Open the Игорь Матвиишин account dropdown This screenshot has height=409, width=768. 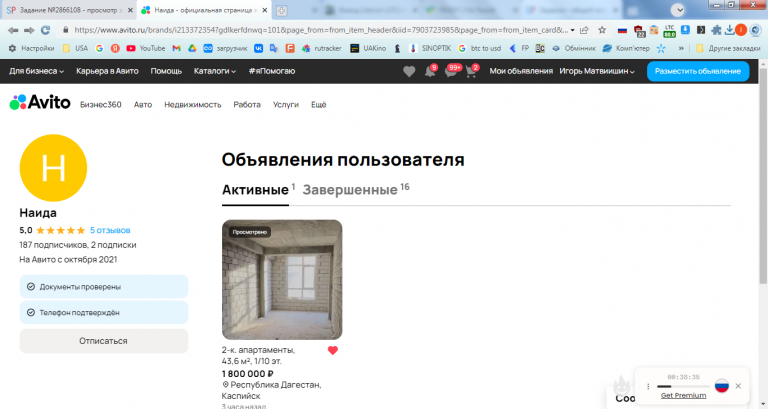tap(597, 71)
